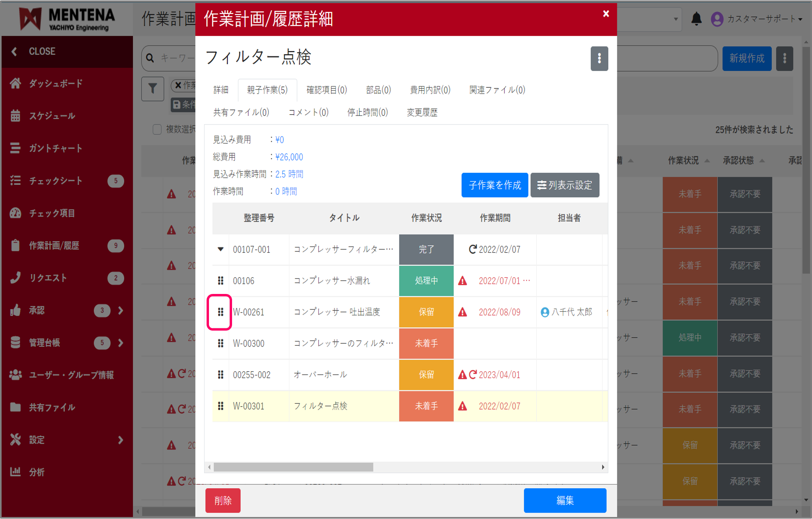The height and width of the screenshot is (519, 812).
Task: Open the ガントチャート view icon
Action: (16, 148)
